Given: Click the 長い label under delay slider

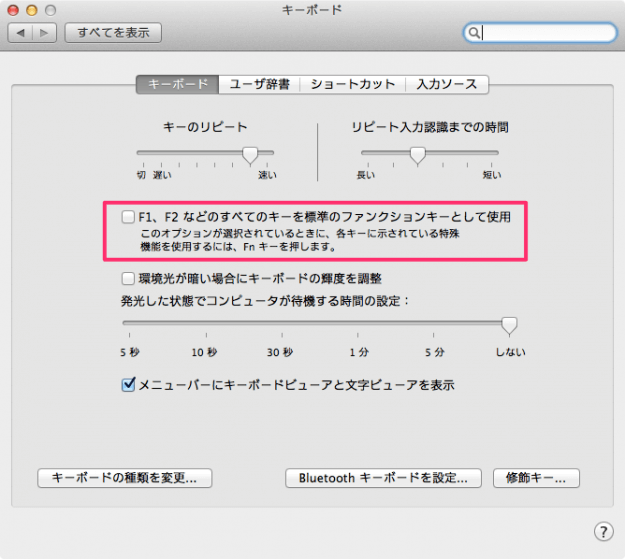Looking at the screenshot, I should pos(366,175).
